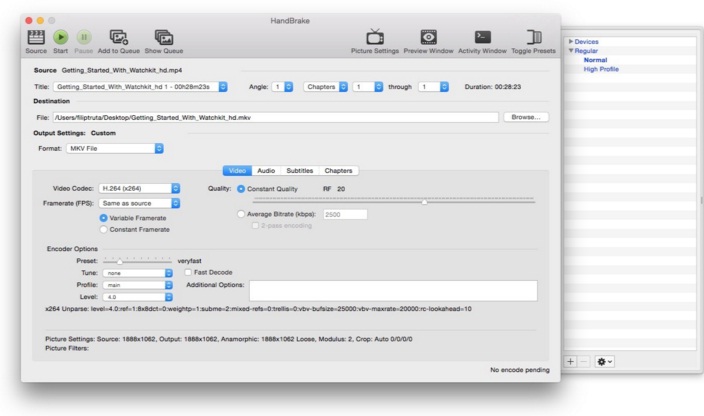Switch to the Subtitles tab
This screenshot has width=704, height=416.
(299, 171)
